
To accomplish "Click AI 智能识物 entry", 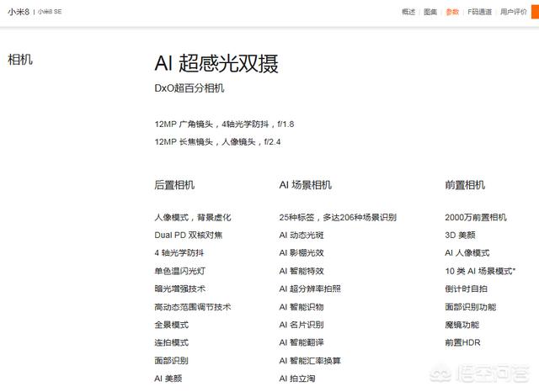I will (302, 307).
